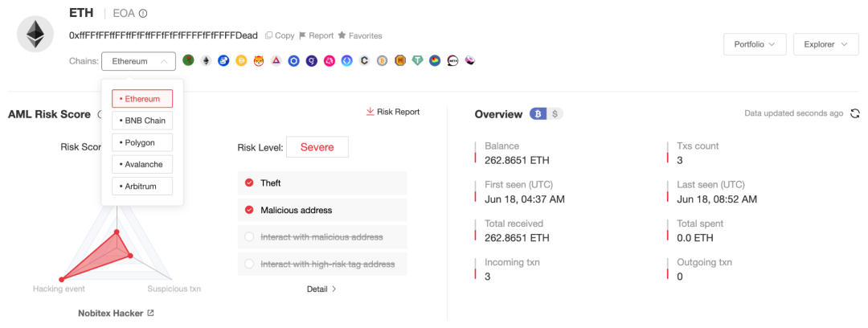Open Nobitex Hacker external link icon
This screenshot has width=868, height=328.
tap(150, 313)
